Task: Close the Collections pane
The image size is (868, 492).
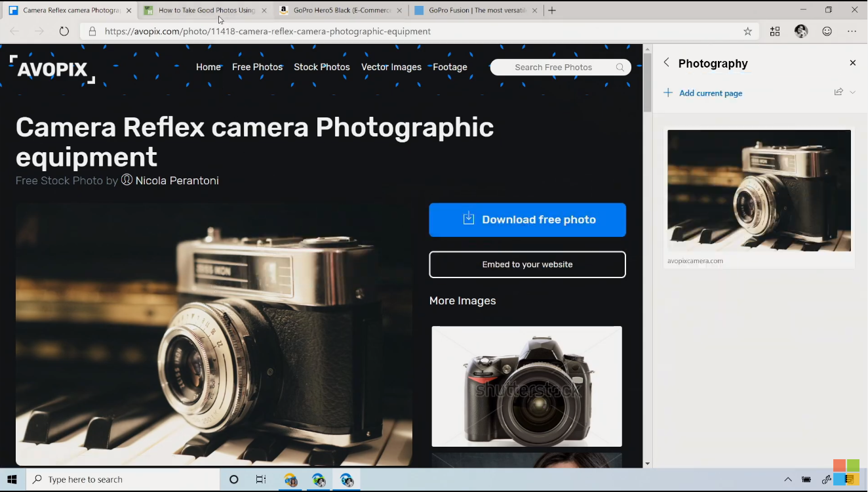Action: [852, 63]
